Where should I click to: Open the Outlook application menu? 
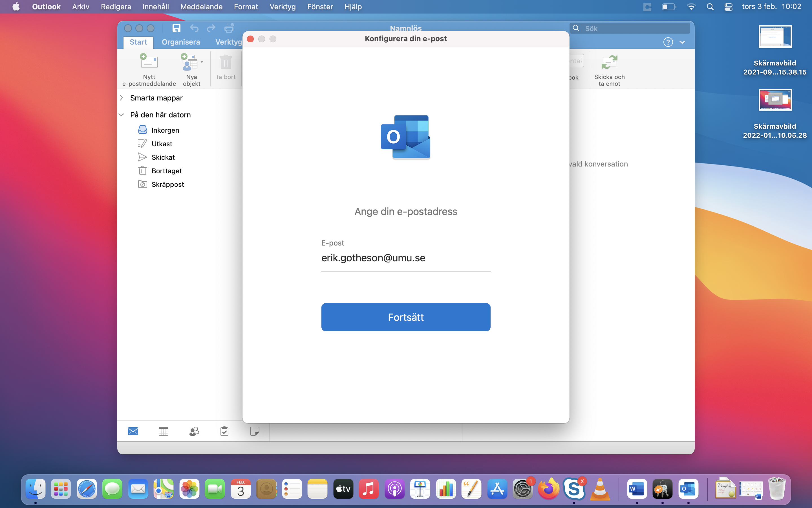(46, 7)
